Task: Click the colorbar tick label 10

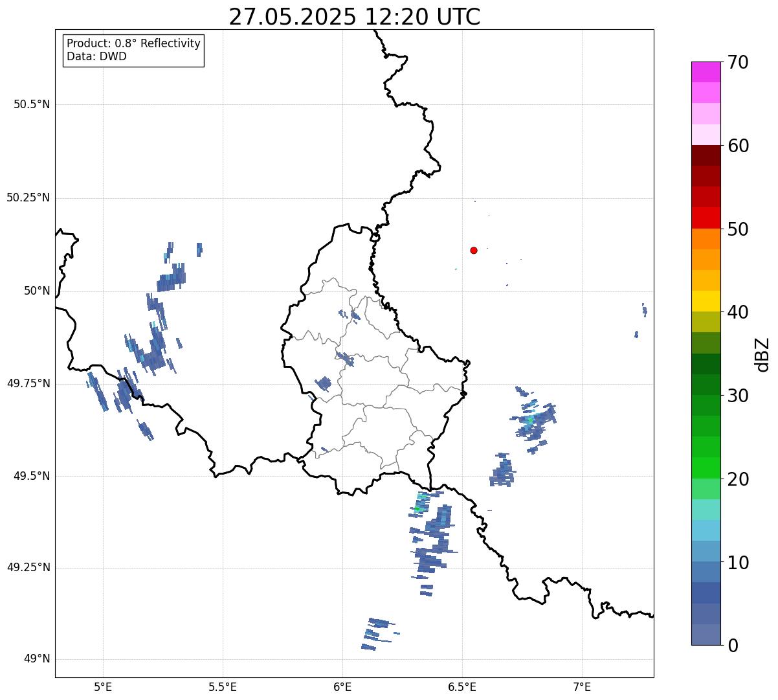Action: pos(737,563)
